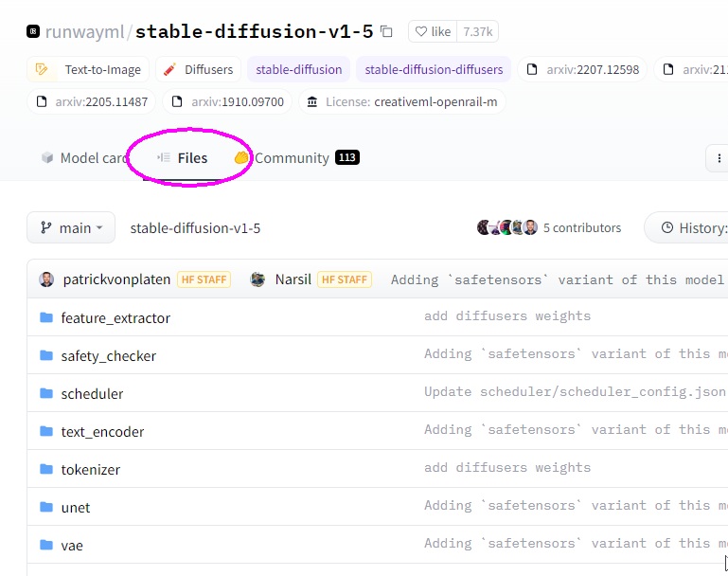The height and width of the screenshot is (576, 728).
Task: Click the contributors avatar group
Action: pyautogui.click(x=507, y=227)
